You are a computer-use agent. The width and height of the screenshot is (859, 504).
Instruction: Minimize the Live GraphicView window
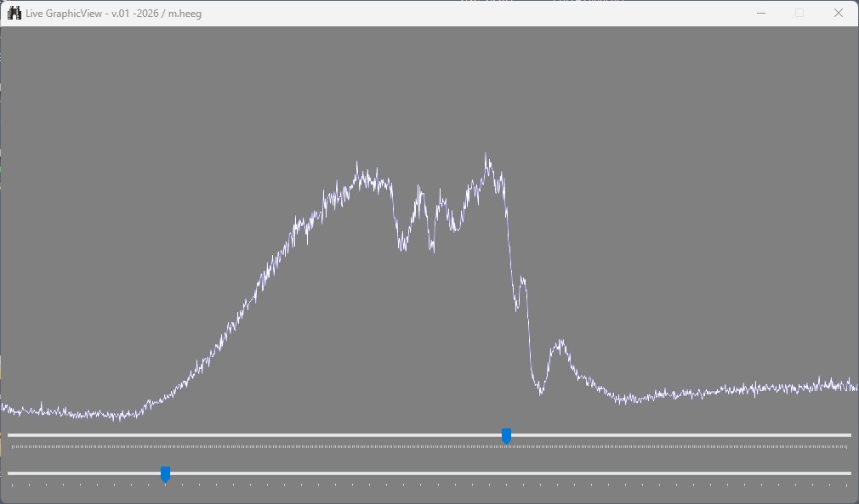pyautogui.click(x=761, y=13)
